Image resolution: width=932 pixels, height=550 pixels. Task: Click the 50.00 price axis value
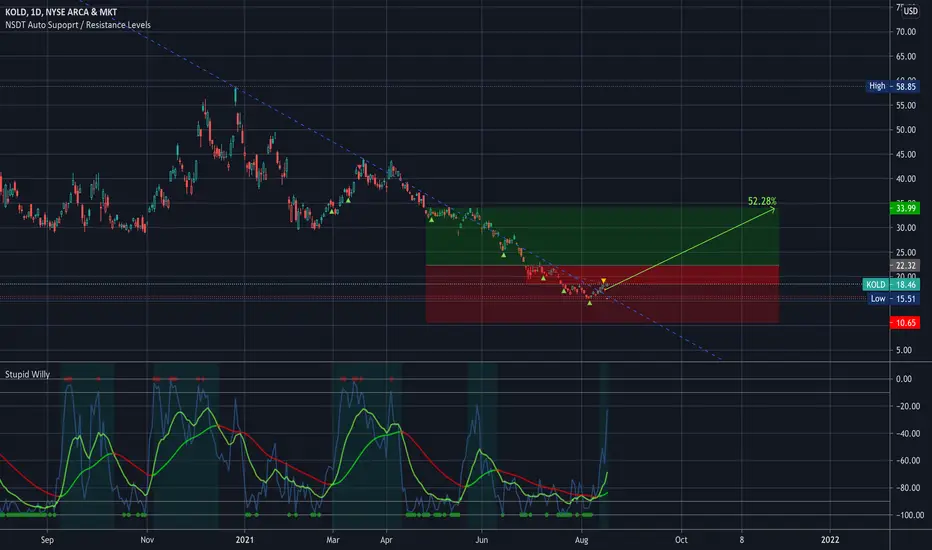pyautogui.click(x=906, y=130)
